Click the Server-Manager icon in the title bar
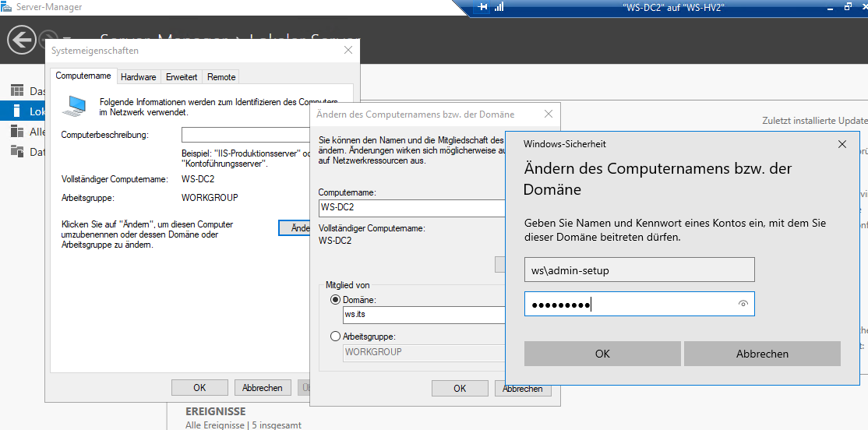Viewport: 868px width, 430px height. (x=7, y=7)
